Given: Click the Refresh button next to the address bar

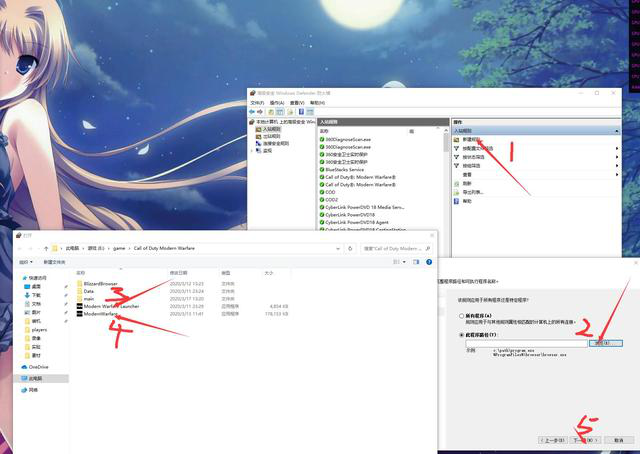Looking at the screenshot, I should click(x=350, y=248).
